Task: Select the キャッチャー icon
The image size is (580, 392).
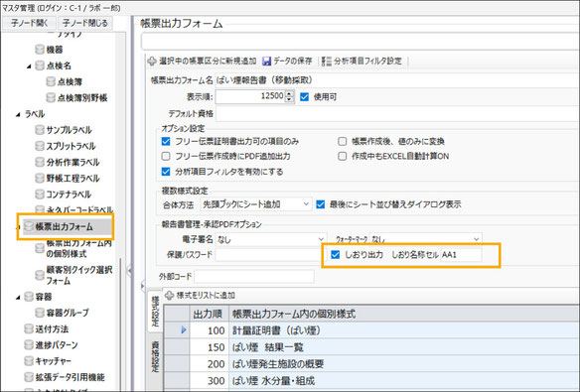Action: [x=29, y=361]
